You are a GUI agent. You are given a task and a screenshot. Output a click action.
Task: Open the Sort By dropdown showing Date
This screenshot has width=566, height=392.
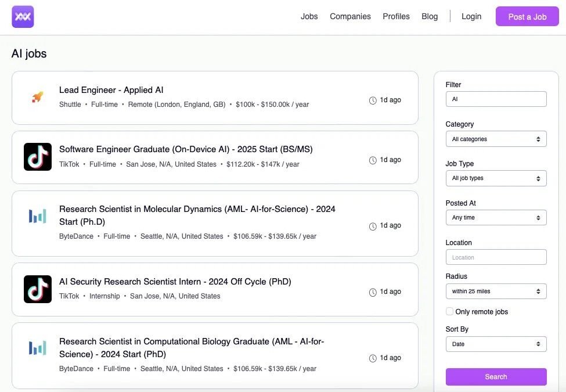[496, 344]
